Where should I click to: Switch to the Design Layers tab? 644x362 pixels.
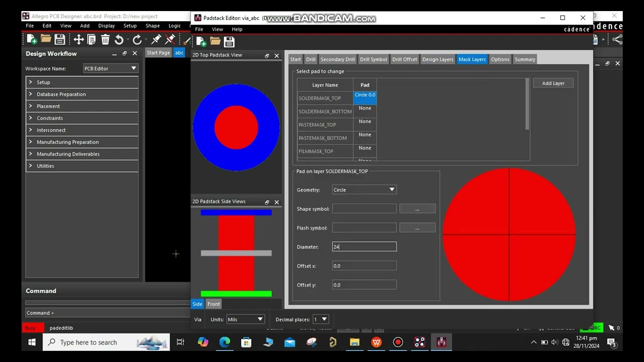point(438,59)
